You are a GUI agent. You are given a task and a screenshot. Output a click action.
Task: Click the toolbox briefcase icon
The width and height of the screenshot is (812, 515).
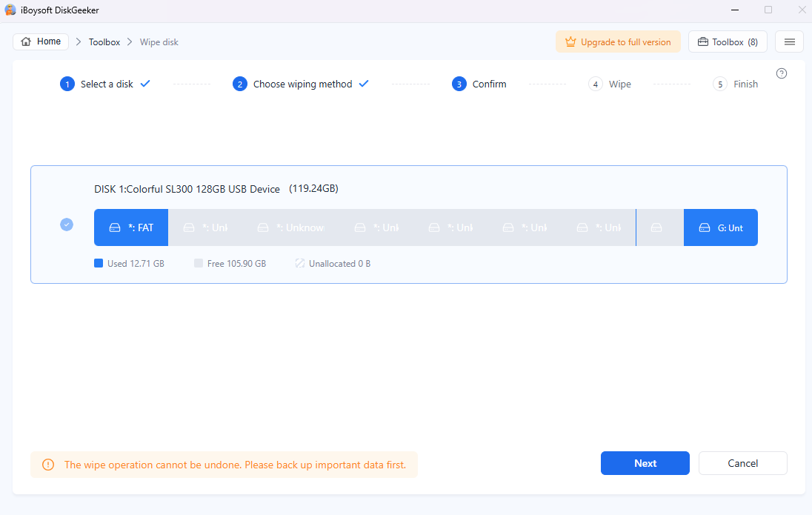coord(703,42)
